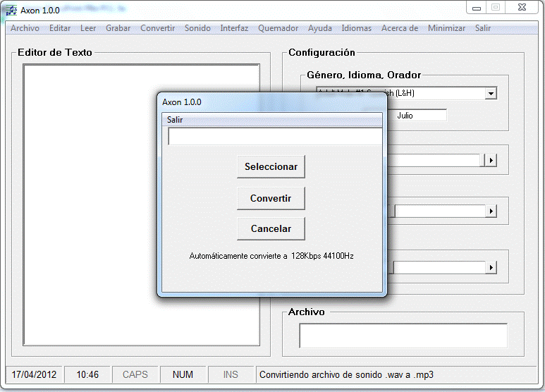Open the Archivo menu

pos(25,29)
